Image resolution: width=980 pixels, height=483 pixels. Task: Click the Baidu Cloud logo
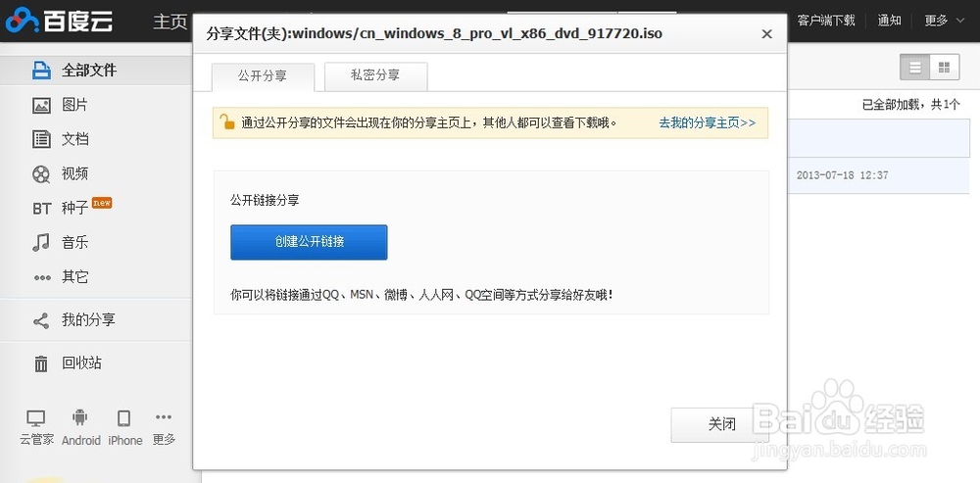point(60,21)
